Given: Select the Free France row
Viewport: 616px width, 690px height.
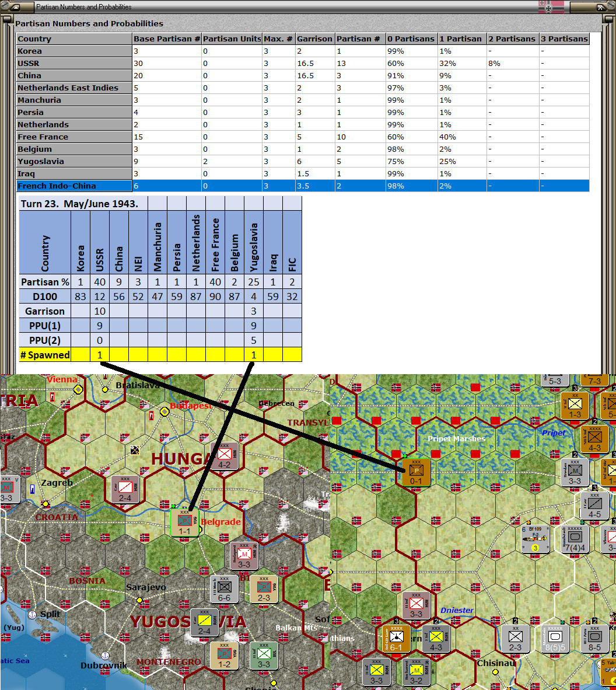Looking at the screenshot, I should (x=303, y=137).
